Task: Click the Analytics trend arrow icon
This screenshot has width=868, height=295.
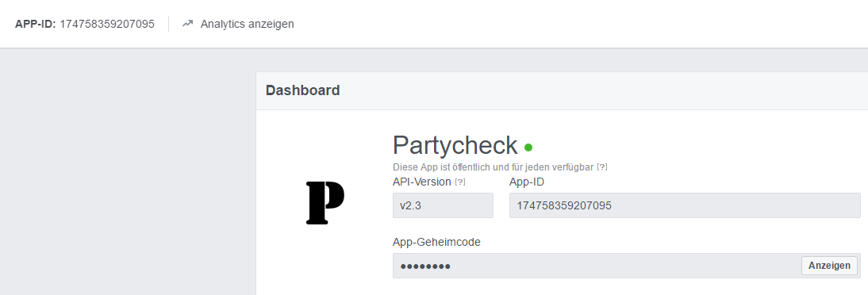Action: pyautogui.click(x=188, y=24)
